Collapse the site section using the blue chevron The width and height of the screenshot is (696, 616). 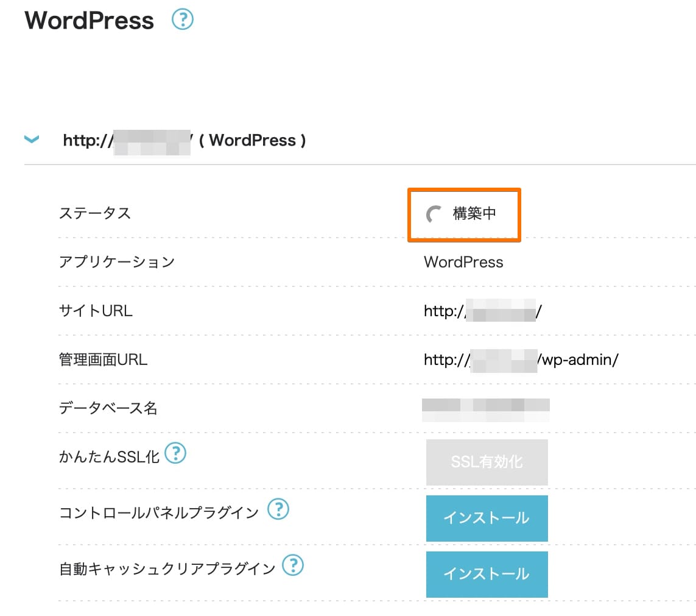31,140
